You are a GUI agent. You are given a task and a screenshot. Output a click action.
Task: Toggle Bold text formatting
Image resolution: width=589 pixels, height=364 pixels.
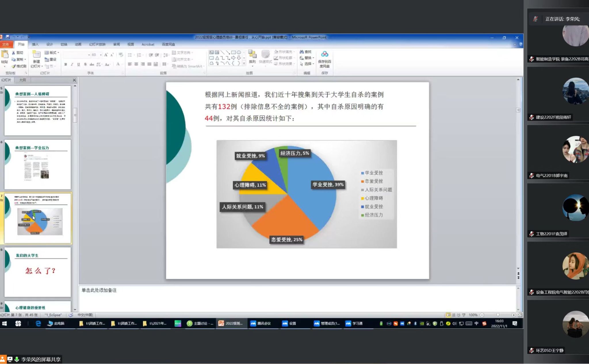tap(66, 64)
